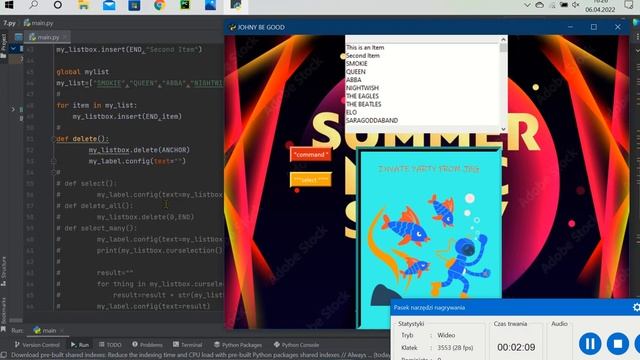
Task: Open the Windows Start menu
Action: click(x=9, y=5)
